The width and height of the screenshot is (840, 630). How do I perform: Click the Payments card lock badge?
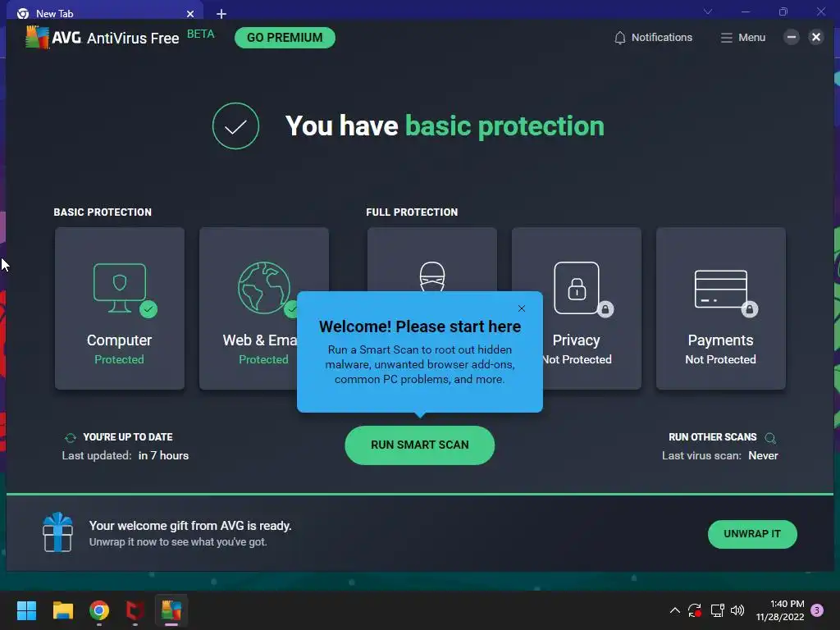pyautogui.click(x=750, y=309)
